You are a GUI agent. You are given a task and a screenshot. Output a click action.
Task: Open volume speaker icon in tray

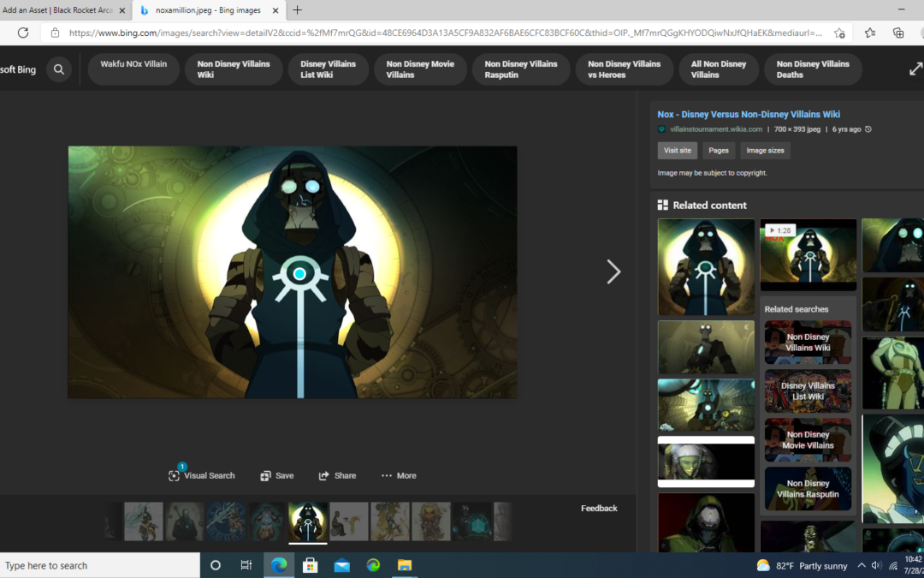pos(876,566)
